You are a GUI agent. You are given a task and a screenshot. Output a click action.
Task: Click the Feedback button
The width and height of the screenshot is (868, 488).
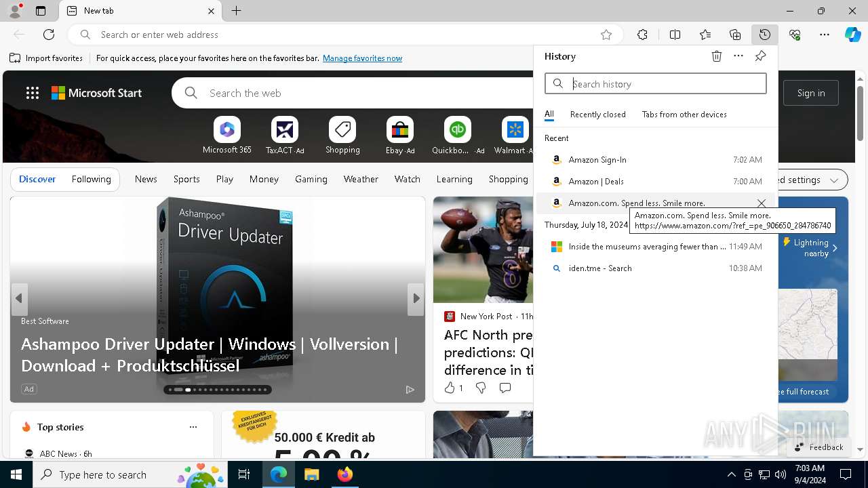(818, 447)
